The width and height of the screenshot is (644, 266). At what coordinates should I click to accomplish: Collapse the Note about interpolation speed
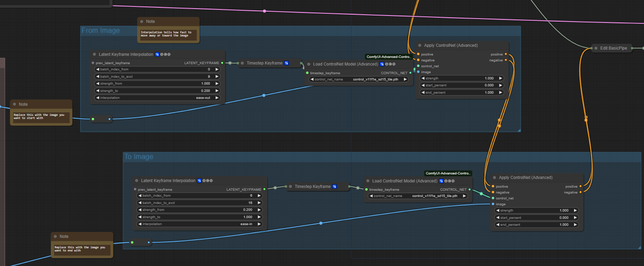142,22
